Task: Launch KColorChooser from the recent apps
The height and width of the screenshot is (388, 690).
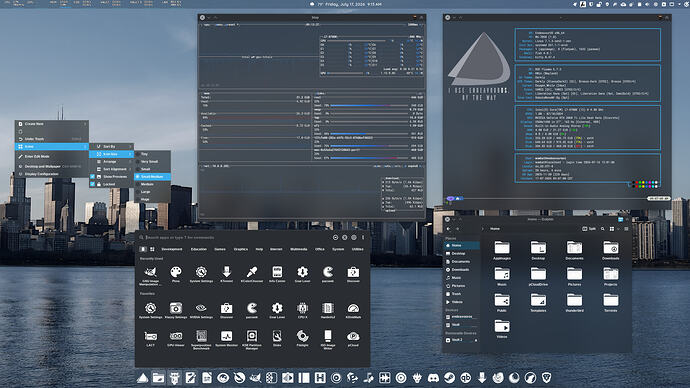Action: point(252,274)
